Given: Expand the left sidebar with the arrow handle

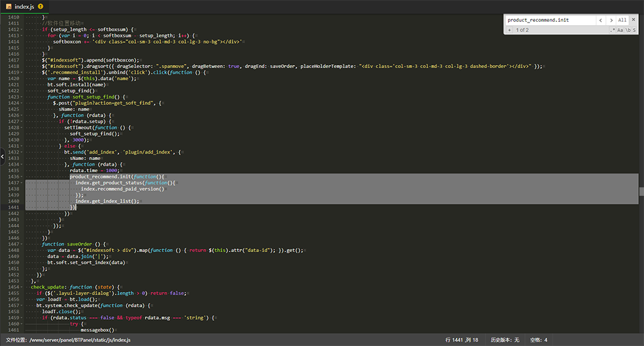Looking at the screenshot, I should 3,157.
